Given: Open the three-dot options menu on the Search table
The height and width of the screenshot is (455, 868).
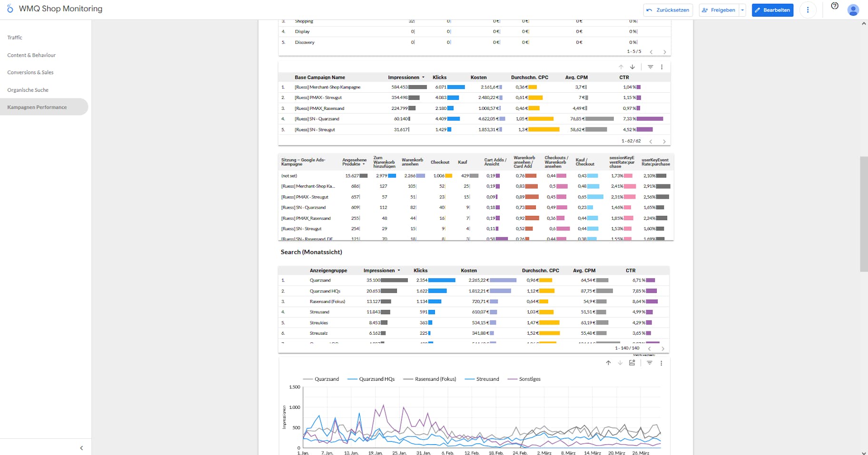Looking at the screenshot, I should tap(661, 362).
